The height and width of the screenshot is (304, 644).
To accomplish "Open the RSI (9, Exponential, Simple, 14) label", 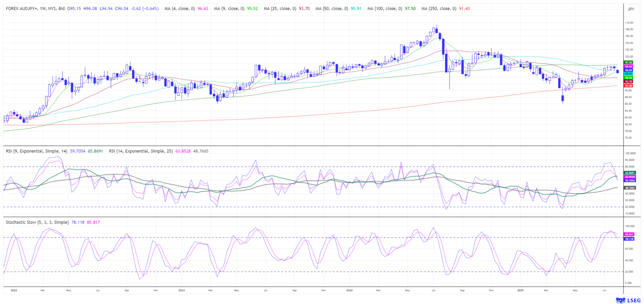I will [x=37, y=151].
